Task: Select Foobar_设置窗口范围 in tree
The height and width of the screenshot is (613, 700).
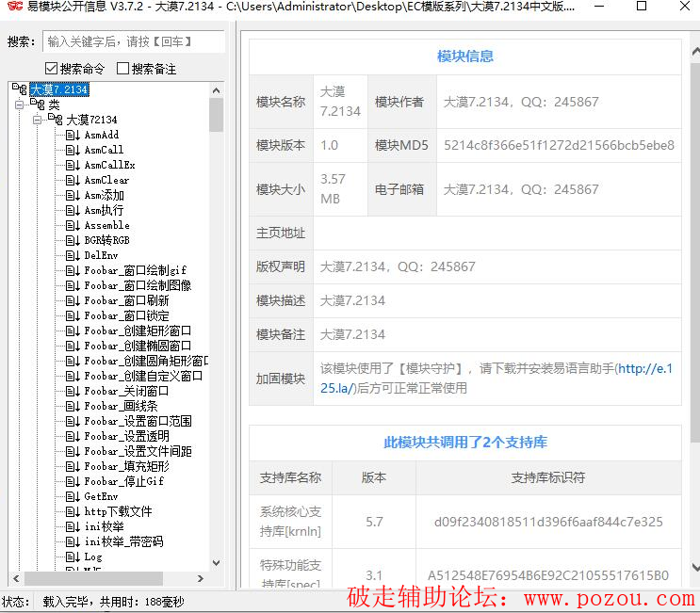Action: [138, 421]
